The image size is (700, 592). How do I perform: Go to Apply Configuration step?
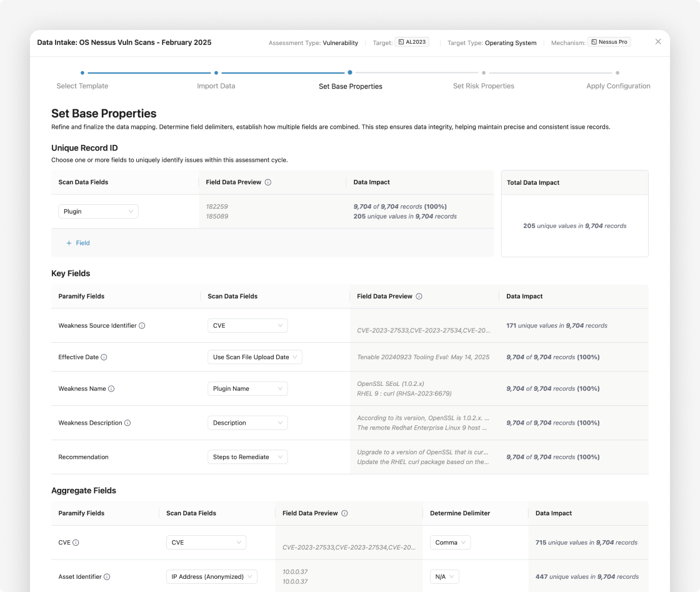(618, 86)
